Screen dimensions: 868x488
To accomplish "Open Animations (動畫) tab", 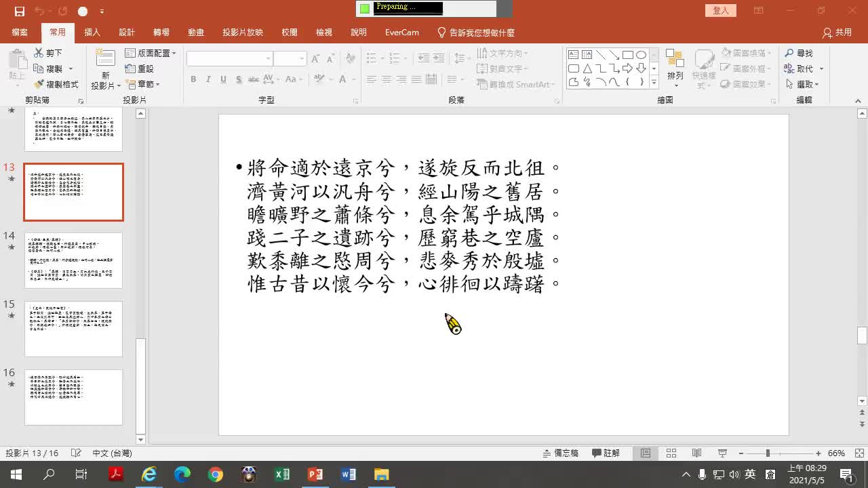I will 196,32.
